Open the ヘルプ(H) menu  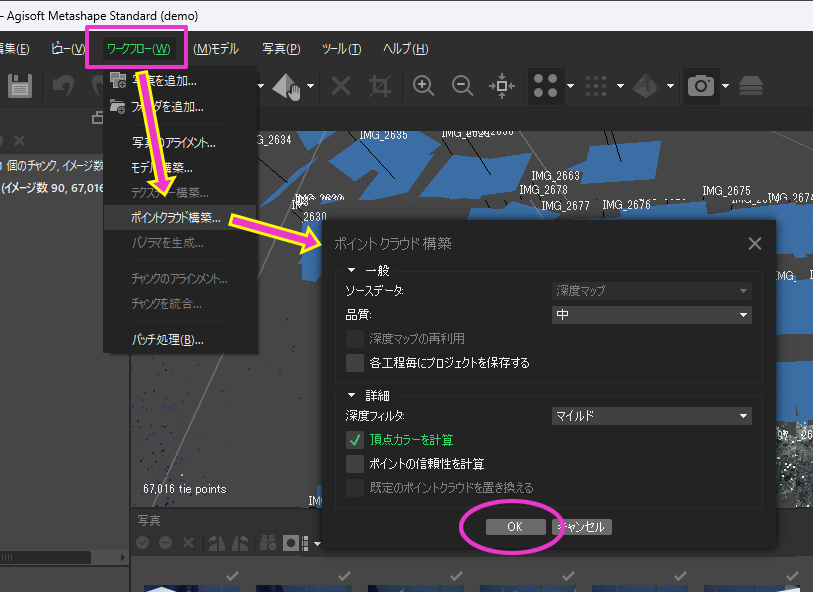405,49
